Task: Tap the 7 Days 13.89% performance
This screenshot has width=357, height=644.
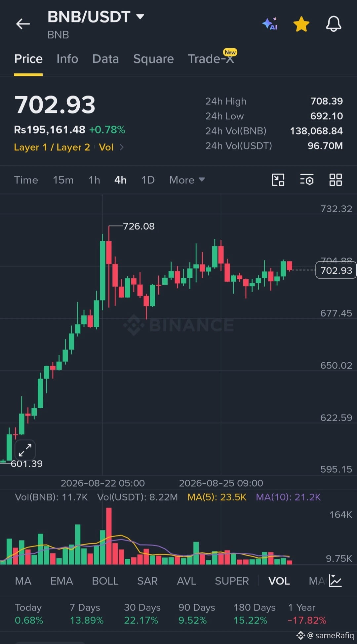Action: (x=87, y=614)
